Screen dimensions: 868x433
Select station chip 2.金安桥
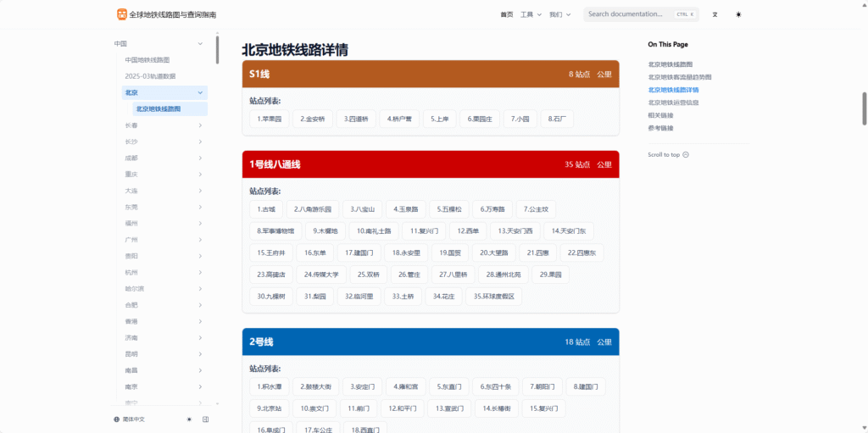[313, 119]
